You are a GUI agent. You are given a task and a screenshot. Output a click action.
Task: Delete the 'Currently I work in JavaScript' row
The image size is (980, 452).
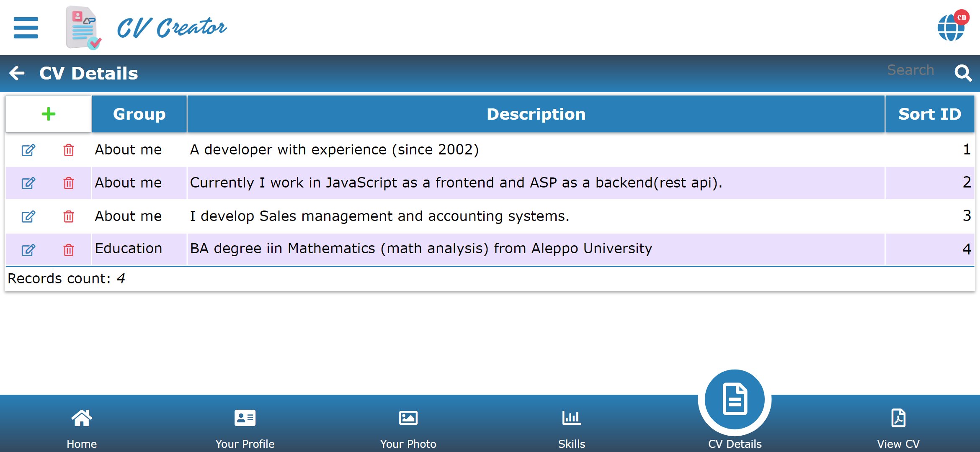(x=69, y=183)
